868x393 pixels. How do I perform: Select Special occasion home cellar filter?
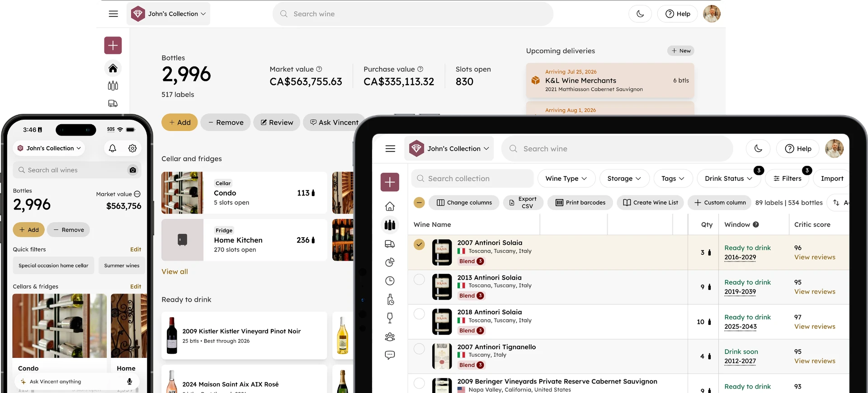coord(53,266)
